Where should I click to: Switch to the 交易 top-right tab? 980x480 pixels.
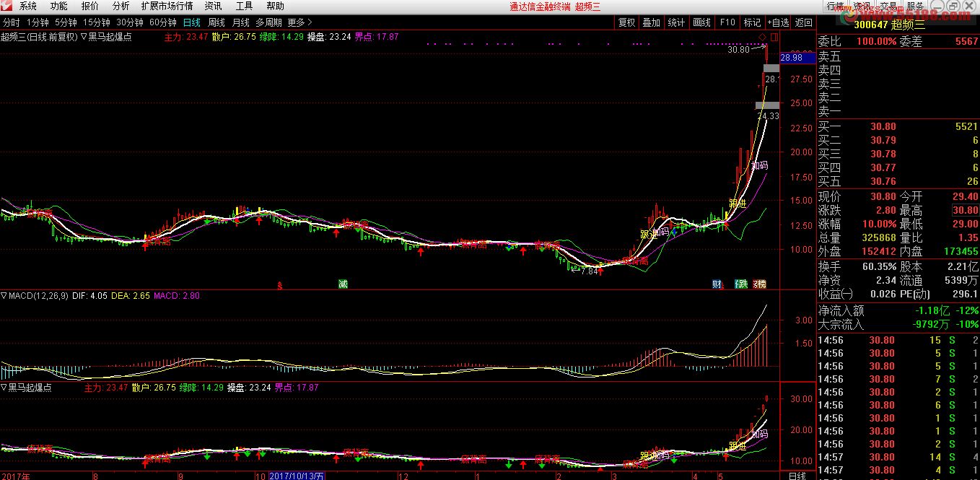pyautogui.click(x=888, y=6)
